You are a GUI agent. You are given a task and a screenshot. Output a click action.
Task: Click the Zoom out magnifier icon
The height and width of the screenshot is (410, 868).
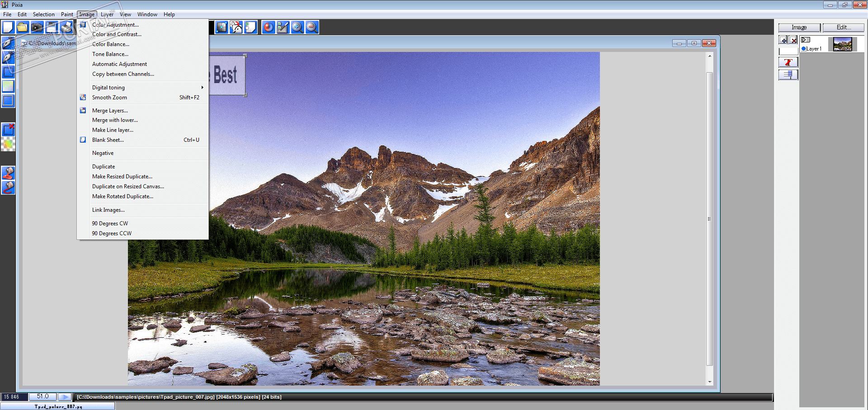[x=312, y=27]
